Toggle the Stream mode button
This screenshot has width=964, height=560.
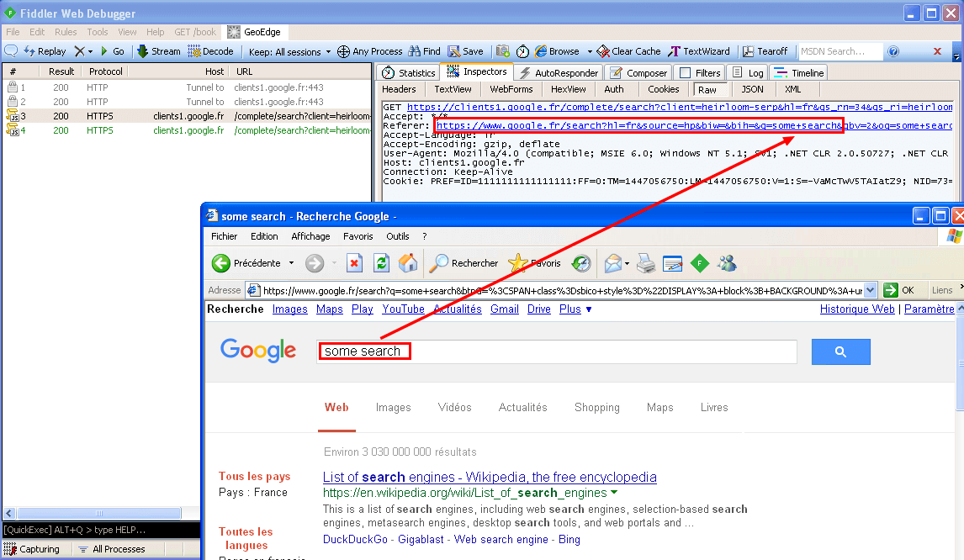[x=159, y=51]
